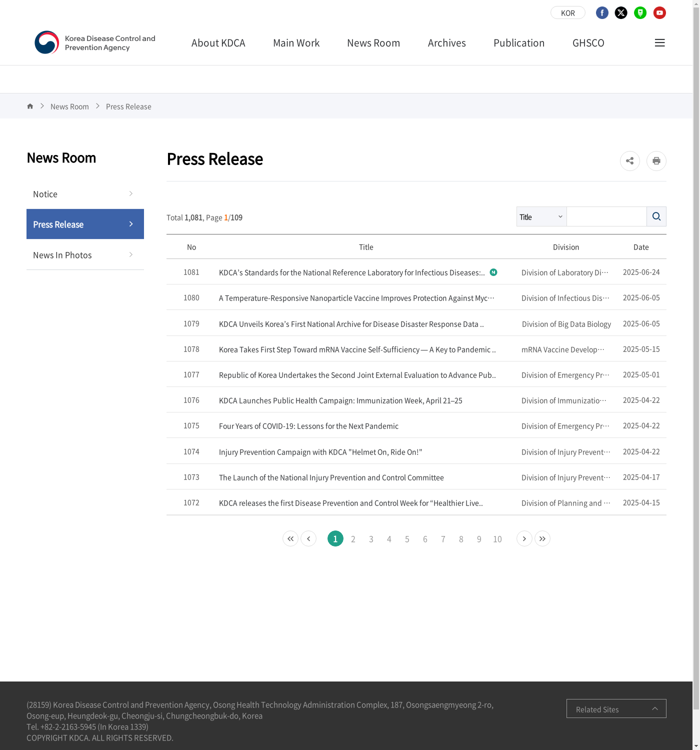The width and height of the screenshot is (700, 750).
Task: Open the YouTube channel icon
Action: 659,13
